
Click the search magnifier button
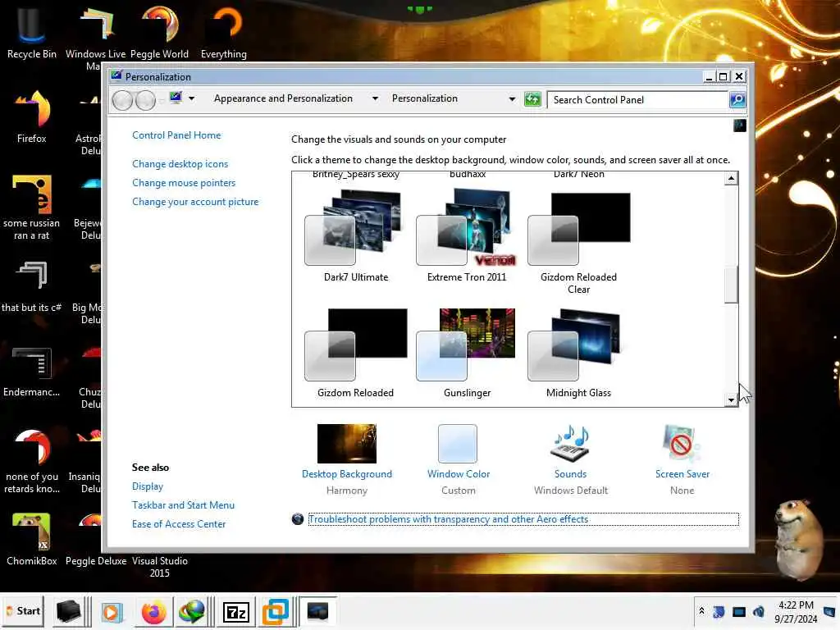pyautogui.click(x=737, y=99)
